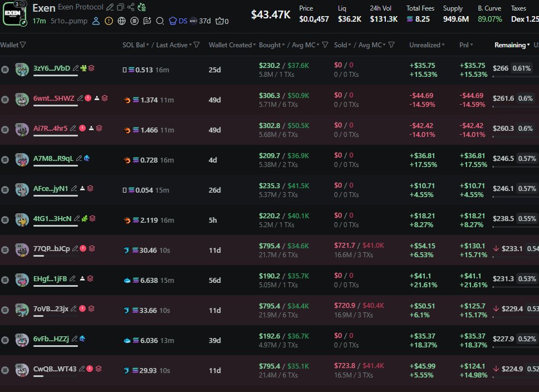The width and height of the screenshot is (539, 392).
Task: Toggle the Sold / Avg MC filter funnel
Action: (x=391, y=45)
